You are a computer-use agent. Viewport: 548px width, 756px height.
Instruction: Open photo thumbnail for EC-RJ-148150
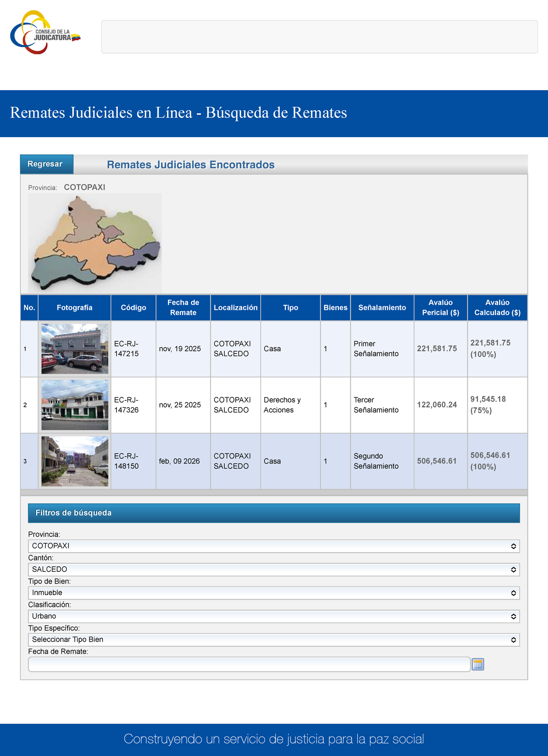click(75, 461)
